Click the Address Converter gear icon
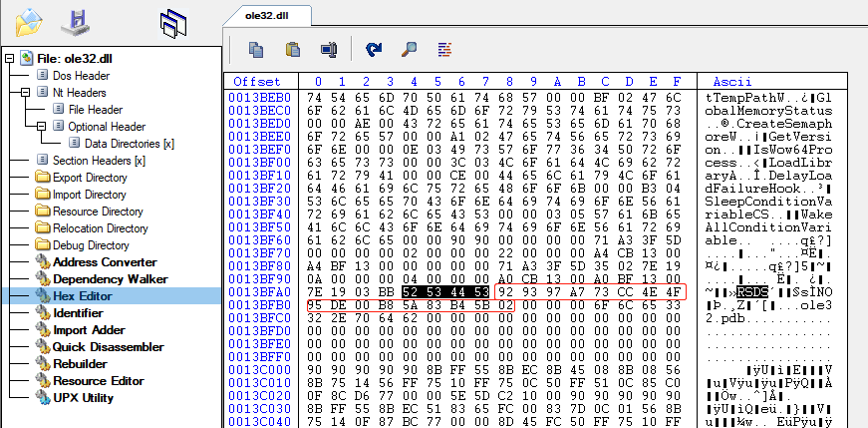The height and width of the screenshot is (428, 868). click(42, 261)
